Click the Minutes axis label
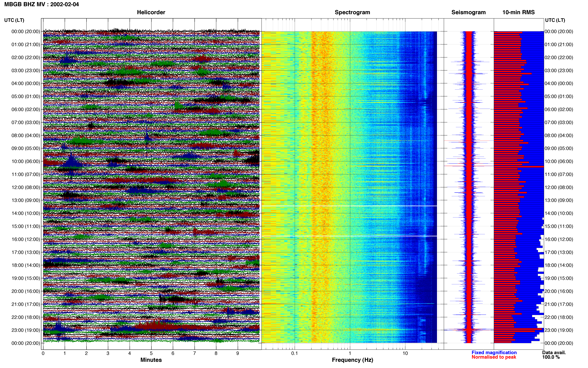The height and width of the screenshot is (368, 588). [151, 360]
